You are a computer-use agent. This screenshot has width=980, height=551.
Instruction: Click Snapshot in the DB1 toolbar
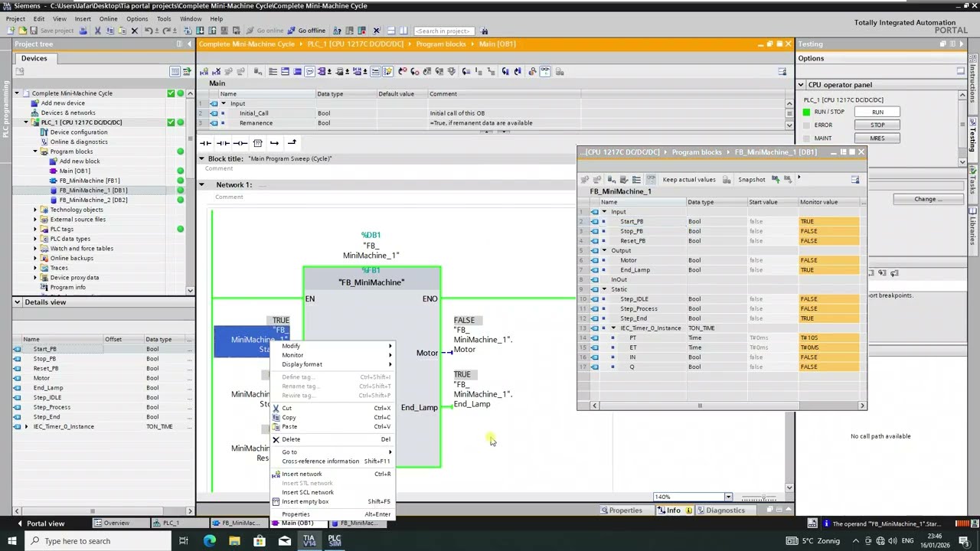click(x=751, y=179)
